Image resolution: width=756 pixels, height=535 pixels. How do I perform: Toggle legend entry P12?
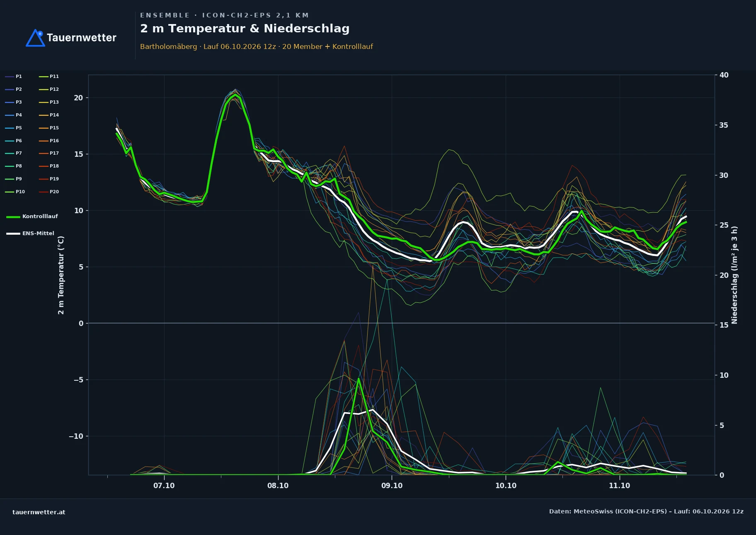pyautogui.click(x=49, y=90)
